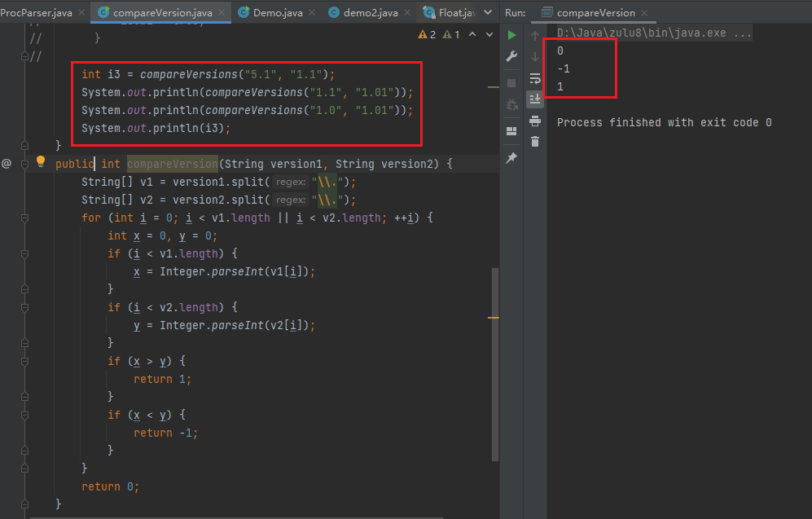The image size is (812, 519).
Task: Click the restore layout icon in Run panel
Action: (511, 130)
